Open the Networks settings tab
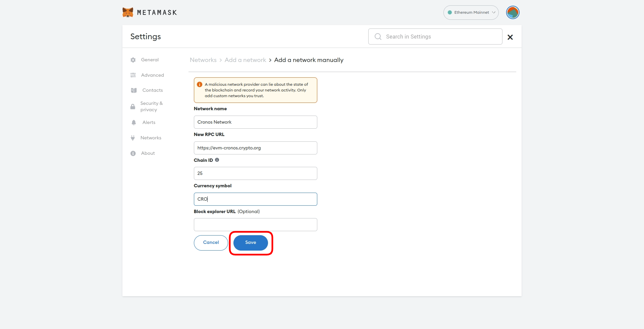This screenshot has height=329, width=644. (151, 138)
